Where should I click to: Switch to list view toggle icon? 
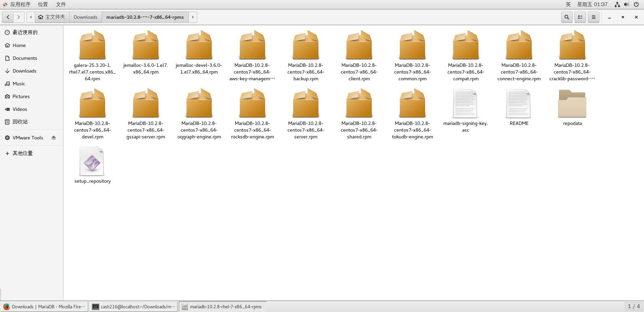[580, 17]
